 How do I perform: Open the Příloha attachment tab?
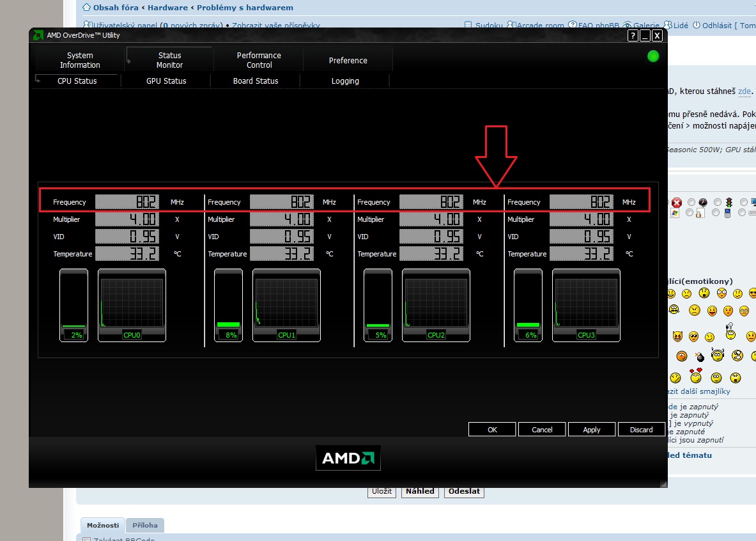(x=145, y=525)
